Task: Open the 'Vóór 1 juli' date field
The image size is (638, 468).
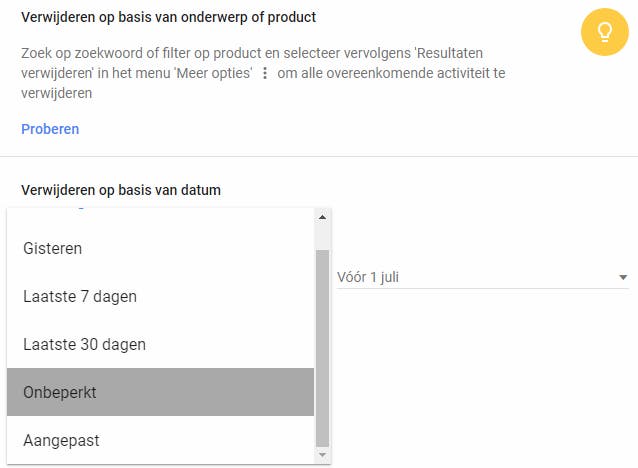Action: pos(470,277)
